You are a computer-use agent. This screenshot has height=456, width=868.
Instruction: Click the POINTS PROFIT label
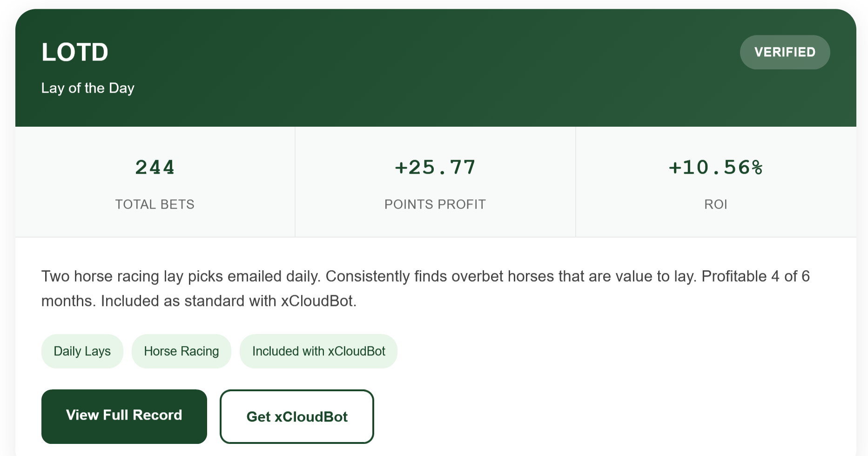[x=435, y=204]
